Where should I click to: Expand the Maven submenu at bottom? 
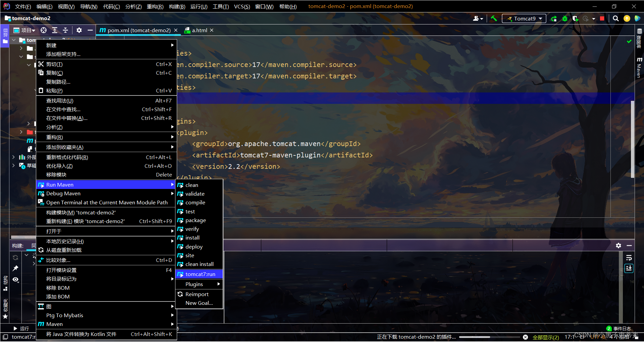coord(106,324)
